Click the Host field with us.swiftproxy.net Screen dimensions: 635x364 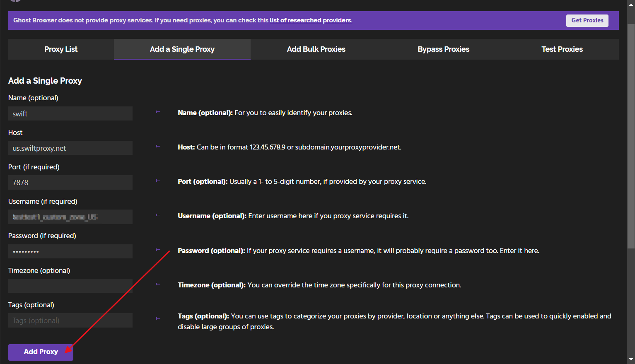tap(70, 148)
